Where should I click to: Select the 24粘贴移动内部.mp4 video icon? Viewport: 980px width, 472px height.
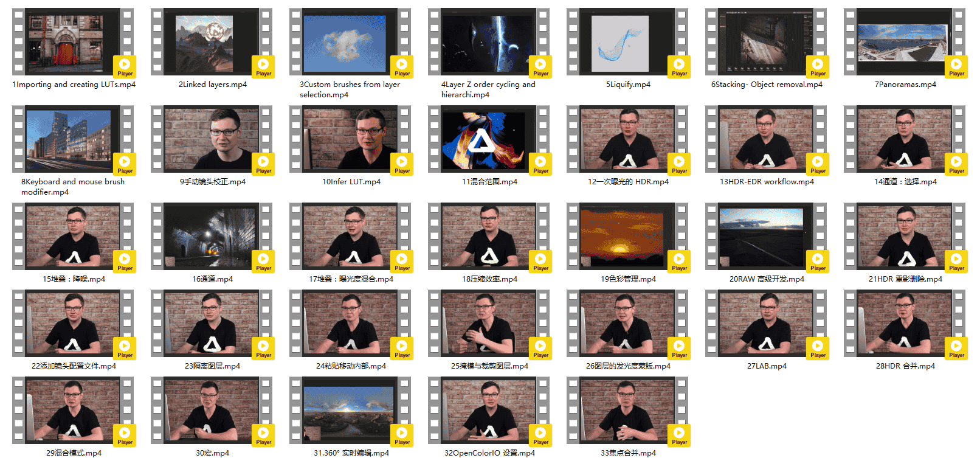click(x=350, y=324)
